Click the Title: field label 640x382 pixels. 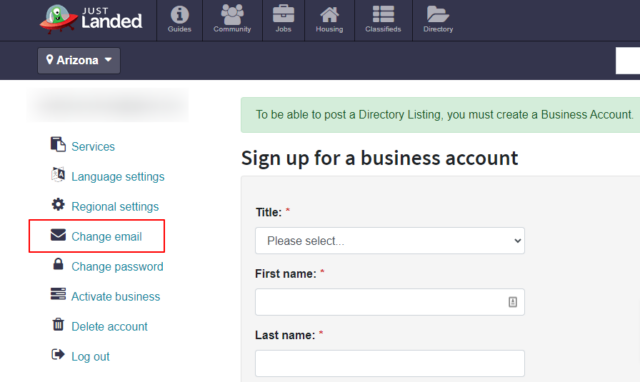[269, 212]
